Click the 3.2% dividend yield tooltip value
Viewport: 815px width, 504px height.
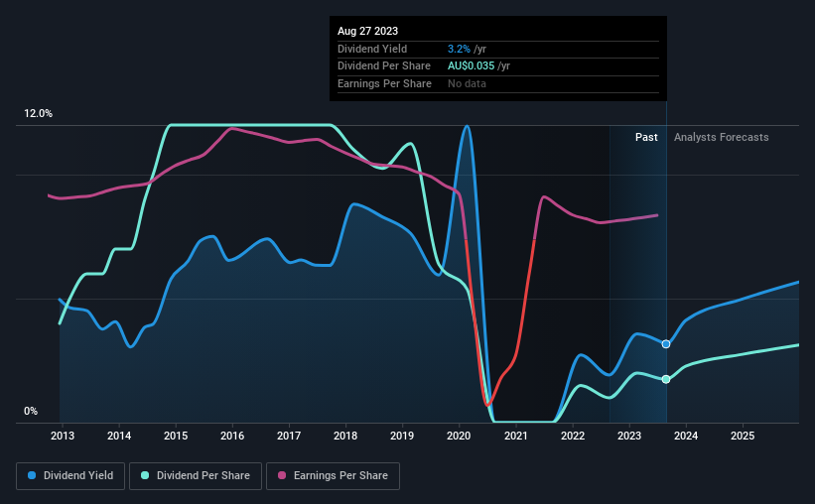[x=459, y=49]
